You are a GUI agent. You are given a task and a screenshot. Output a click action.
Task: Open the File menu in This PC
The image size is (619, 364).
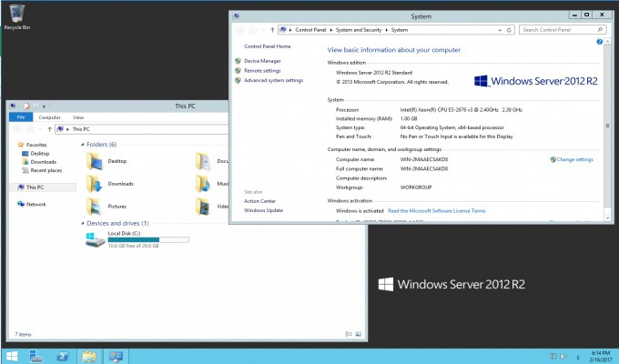(19, 117)
